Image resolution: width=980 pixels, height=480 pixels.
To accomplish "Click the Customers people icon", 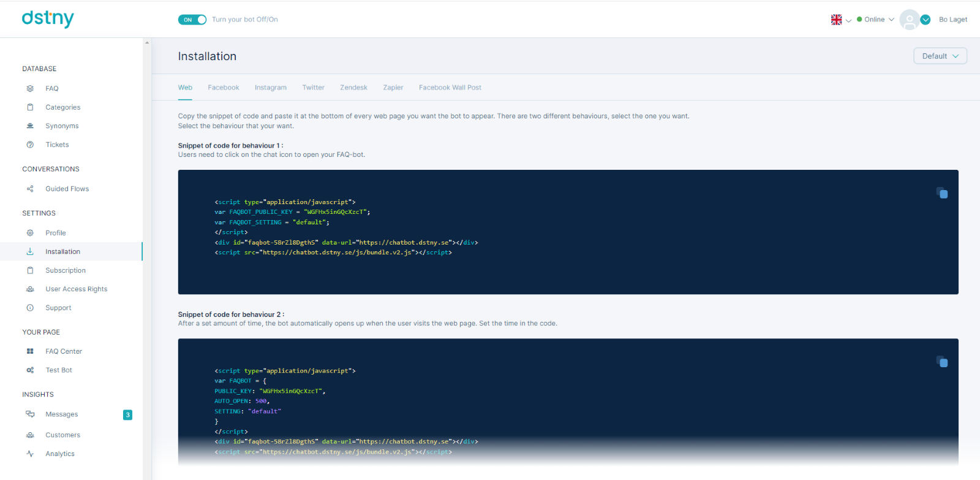I will coord(30,435).
